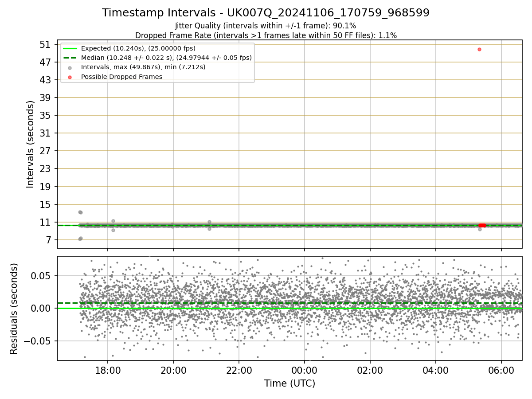The width and height of the screenshot is (532, 399).
Task: Click the y-axis tick label "51"
Action: (x=45, y=44)
